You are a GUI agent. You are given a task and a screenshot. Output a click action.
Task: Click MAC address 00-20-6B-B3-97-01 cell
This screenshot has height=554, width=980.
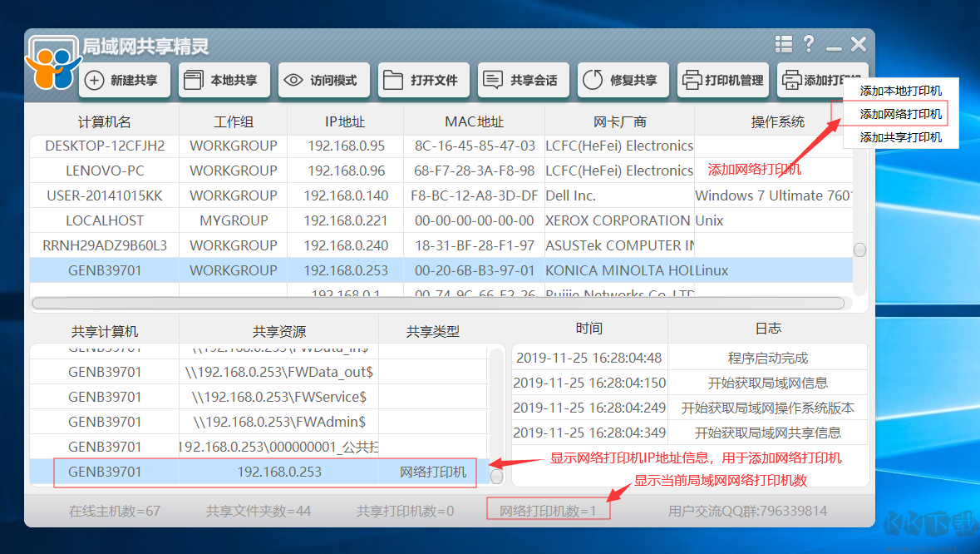[x=475, y=270]
